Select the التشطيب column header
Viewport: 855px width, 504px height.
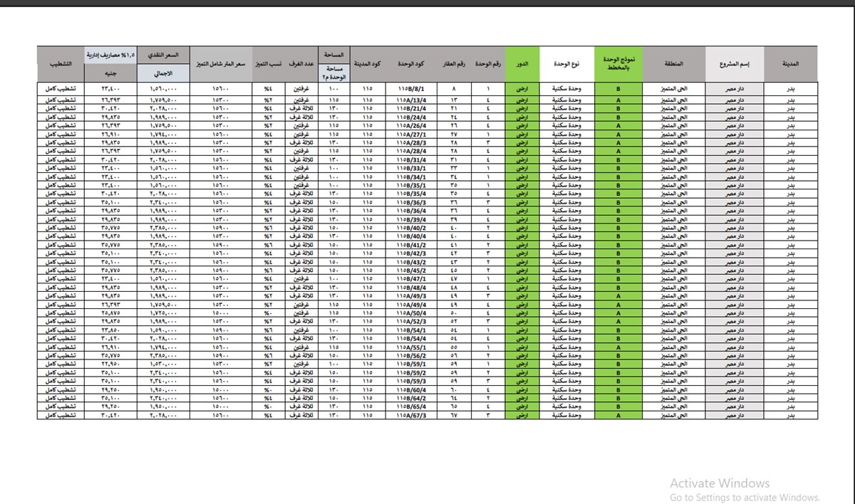61,64
